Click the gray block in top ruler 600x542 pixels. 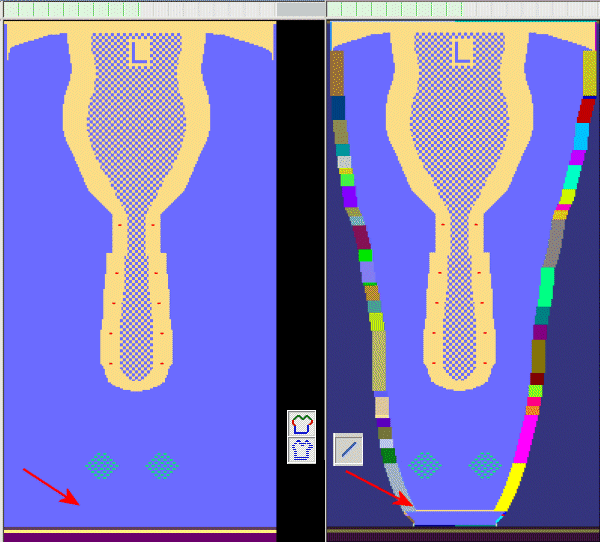tap(300, 8)
